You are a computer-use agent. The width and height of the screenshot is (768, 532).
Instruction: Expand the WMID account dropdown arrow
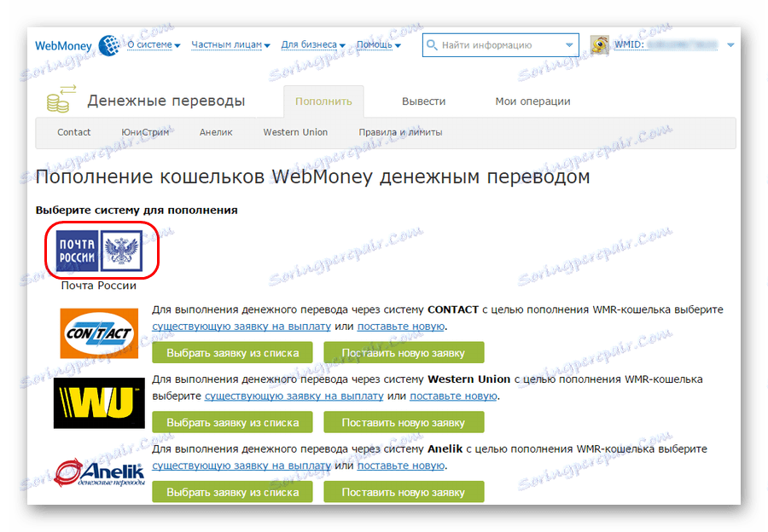730,45
